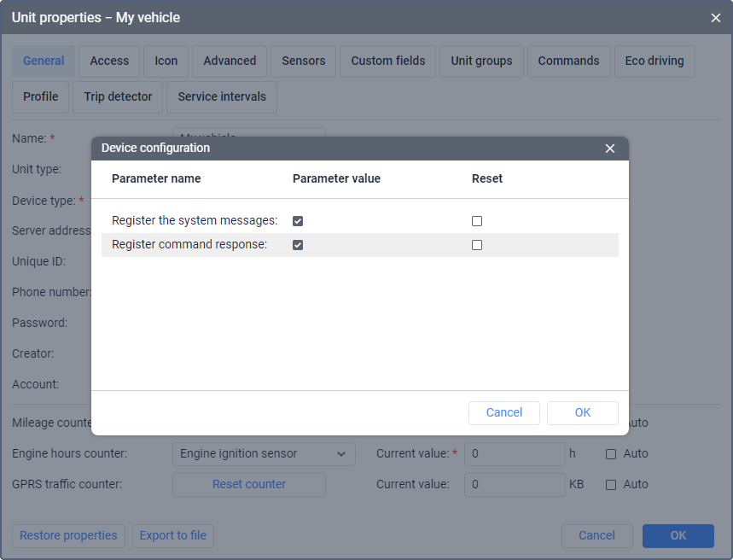The width and height of the screenshot is (733, 560).
Task: Open the Eco driving tab
Action: (654, 61)
